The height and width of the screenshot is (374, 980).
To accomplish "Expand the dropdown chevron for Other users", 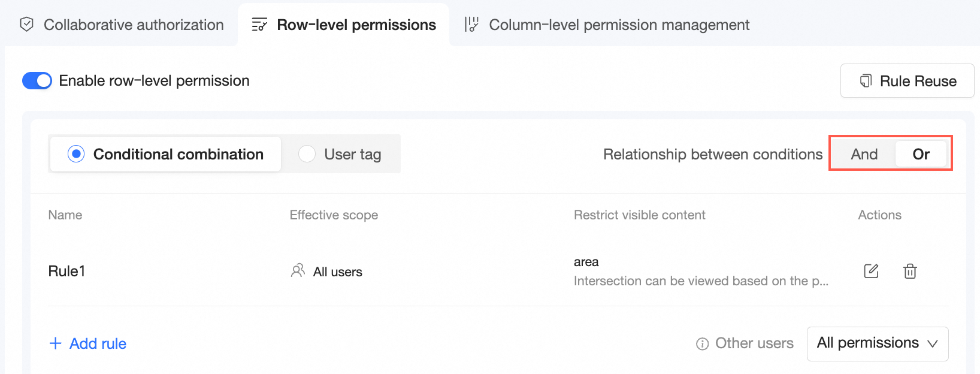I will [932, 343].
